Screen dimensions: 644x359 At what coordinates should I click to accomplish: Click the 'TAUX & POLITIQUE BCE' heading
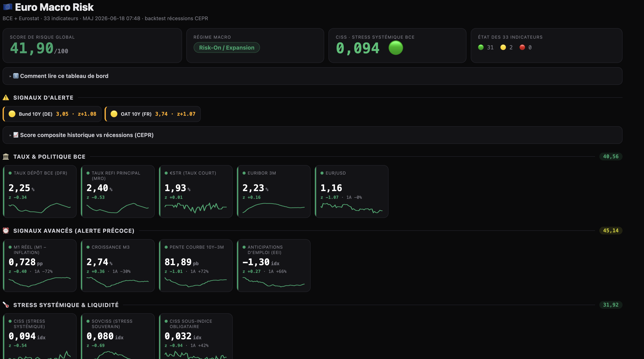click(49, 157)
